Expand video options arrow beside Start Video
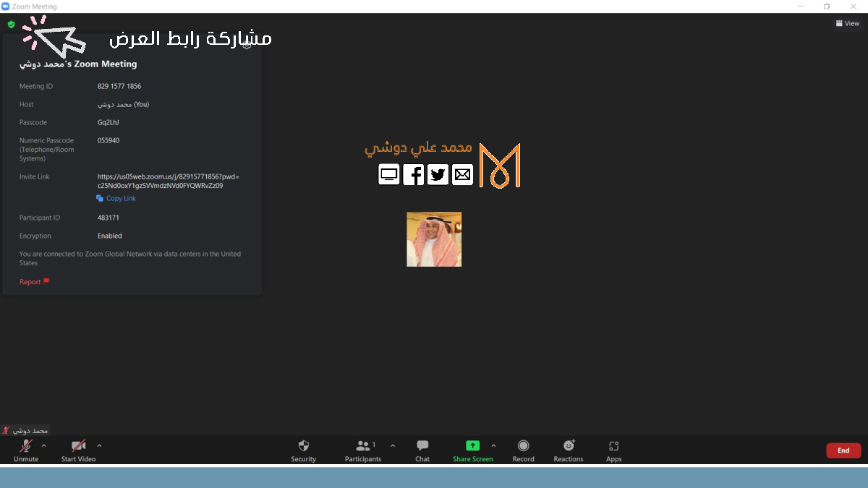The width and height of the screenshot is (868, 488). [x=99, y=445]
